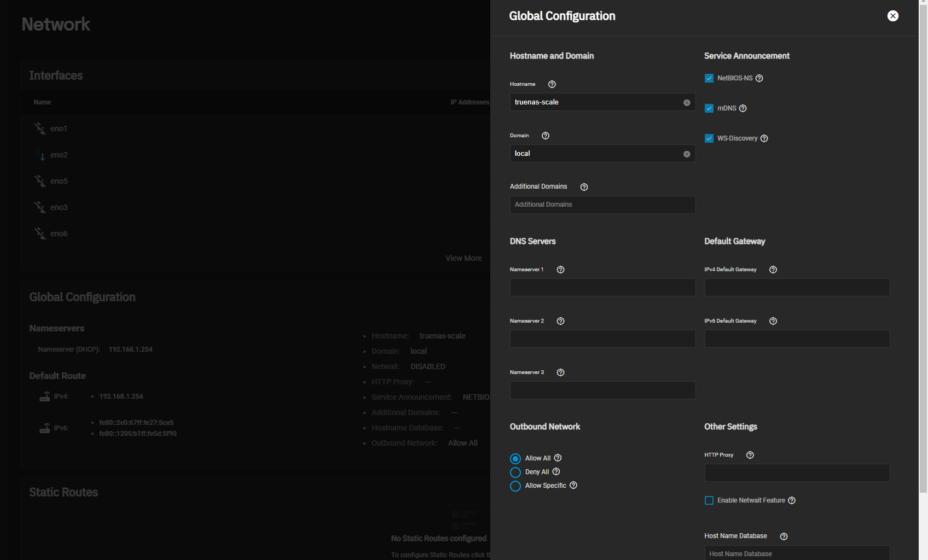Click the eno1 interface name

[x=59, y=129]
